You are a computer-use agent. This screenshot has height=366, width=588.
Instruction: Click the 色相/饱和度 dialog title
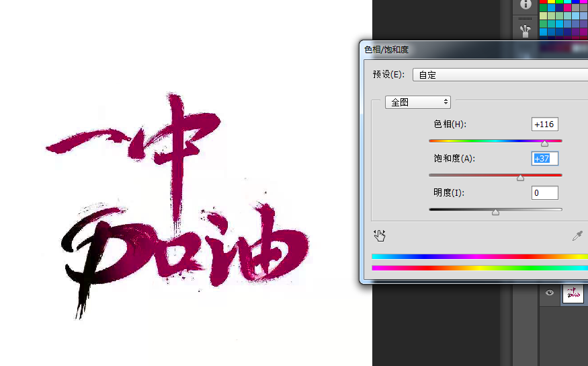click(386, 50)
